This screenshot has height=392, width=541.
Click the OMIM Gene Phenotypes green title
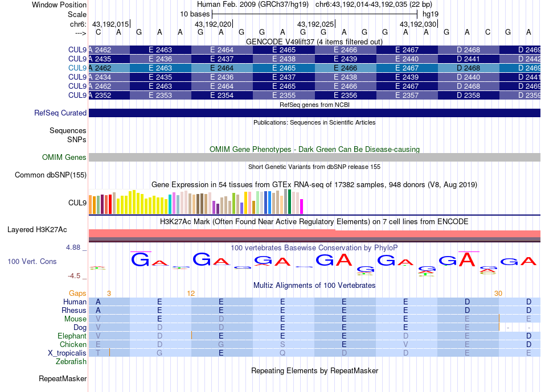[314, 149]
